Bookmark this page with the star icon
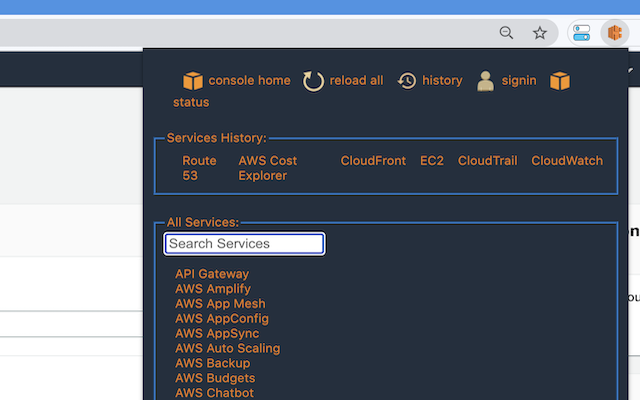The width and height of the screenshot is (640, 400). [540, 33]
